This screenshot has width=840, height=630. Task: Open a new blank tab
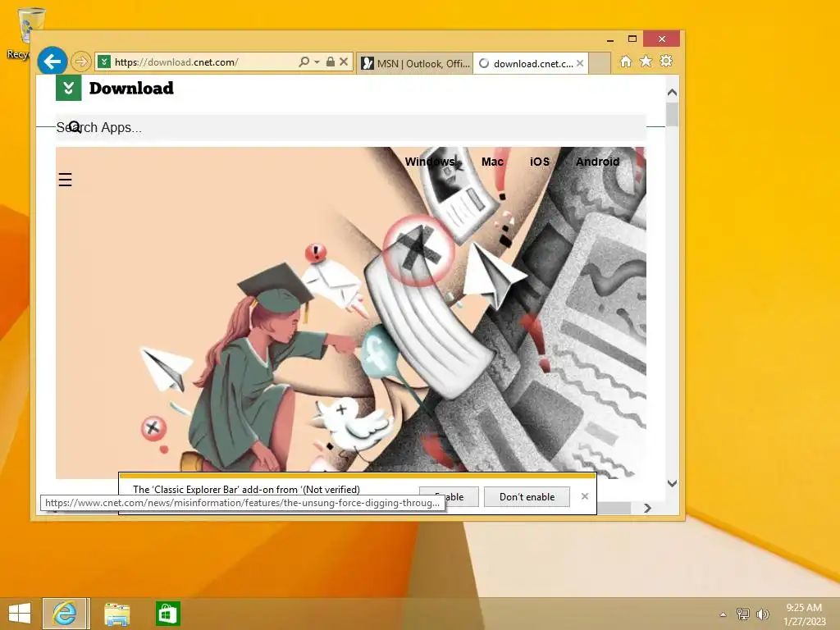600,63
